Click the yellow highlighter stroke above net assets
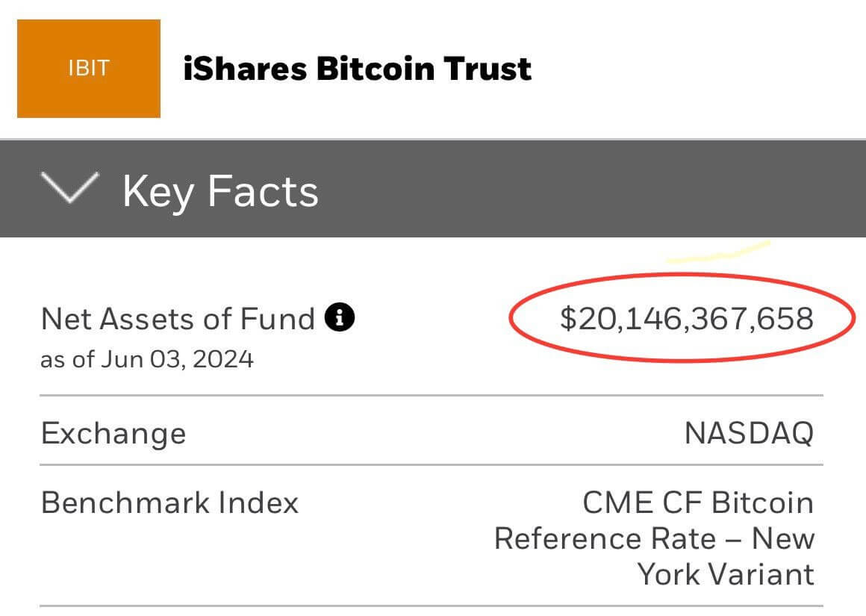 pos(718,252)
